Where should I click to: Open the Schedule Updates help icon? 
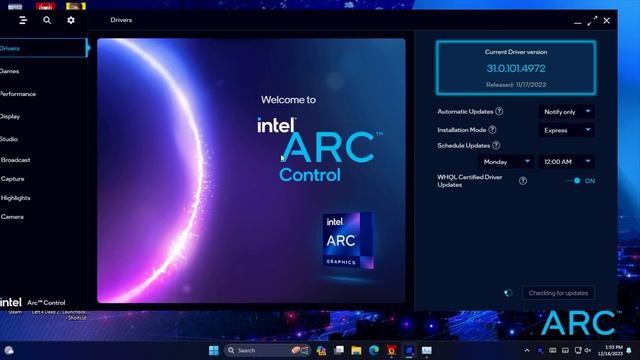(x=496, y=145)
